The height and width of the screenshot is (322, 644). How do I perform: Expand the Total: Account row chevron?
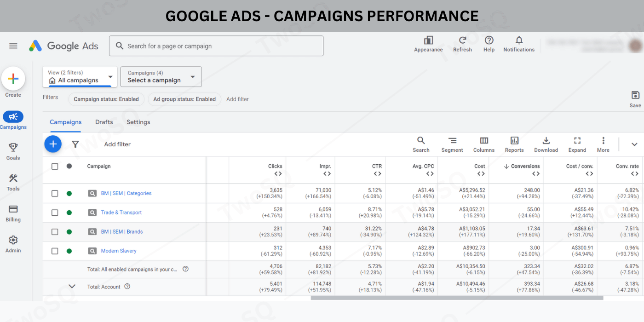point(72,287)
